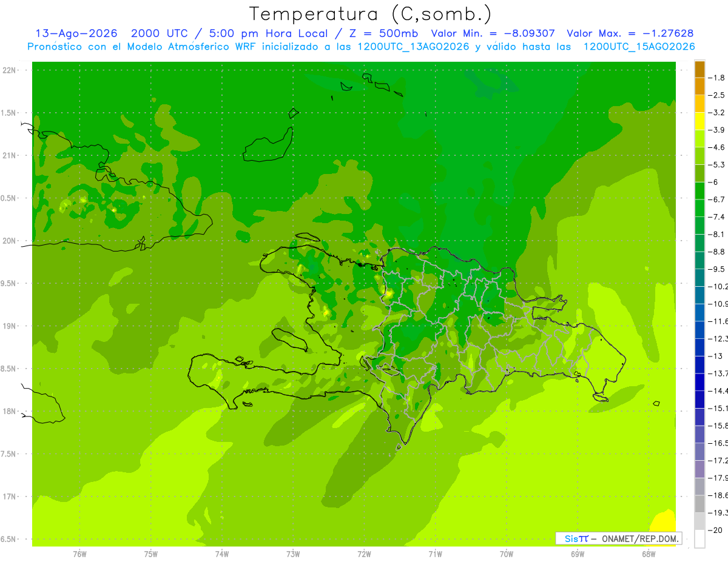
Task: Click the "-6.7" colorbar value
Action: tap(717, 199)
